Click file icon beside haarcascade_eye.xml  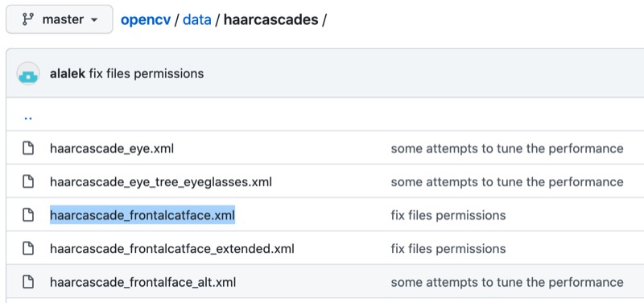pos(28,148)
